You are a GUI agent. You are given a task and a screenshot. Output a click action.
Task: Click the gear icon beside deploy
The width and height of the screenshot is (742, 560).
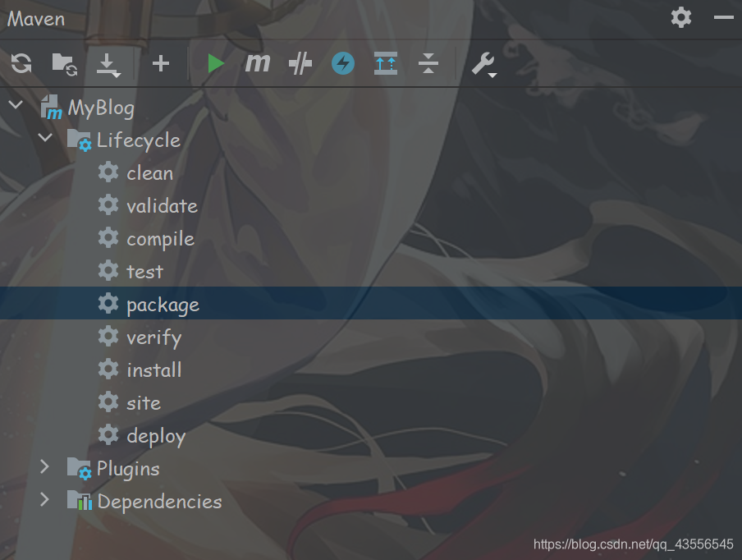pyautogui.click(x=108, y=434)
